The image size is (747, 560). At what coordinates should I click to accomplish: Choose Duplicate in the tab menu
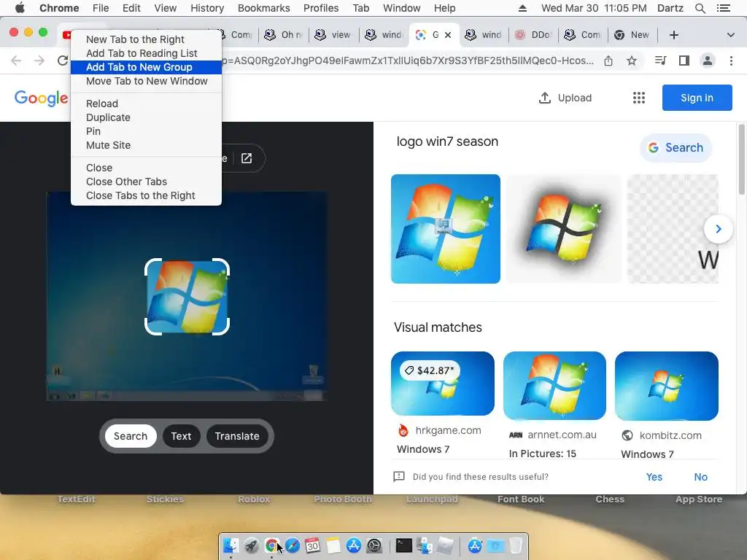pyautogui.click(x=146, y=117)
